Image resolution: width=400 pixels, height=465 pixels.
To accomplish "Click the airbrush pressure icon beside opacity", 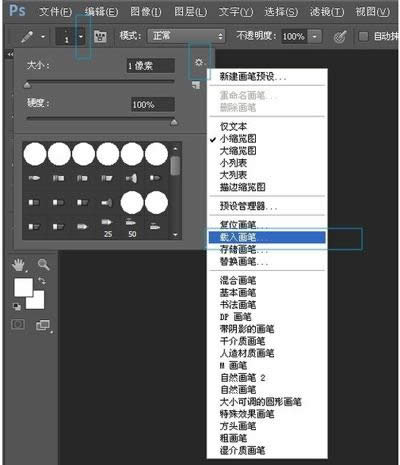I will 340,36.
